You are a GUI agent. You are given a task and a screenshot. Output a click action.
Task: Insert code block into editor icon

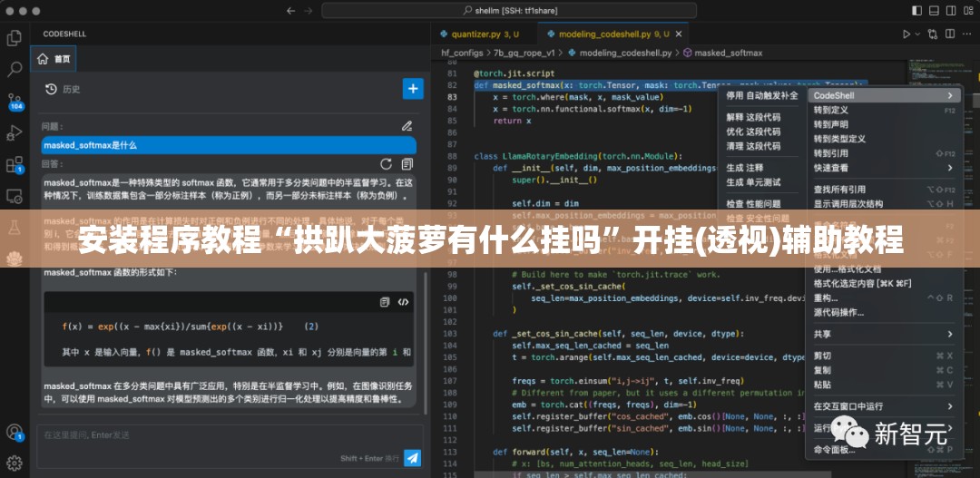(403, 302)
